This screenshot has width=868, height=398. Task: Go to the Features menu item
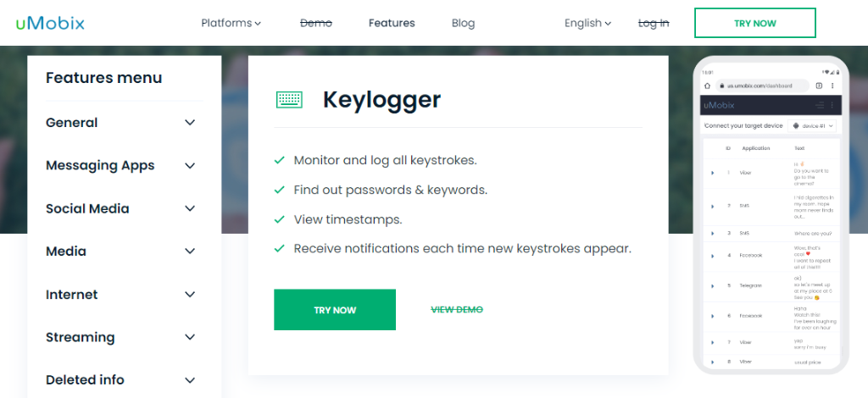click(x=392, y=23)
